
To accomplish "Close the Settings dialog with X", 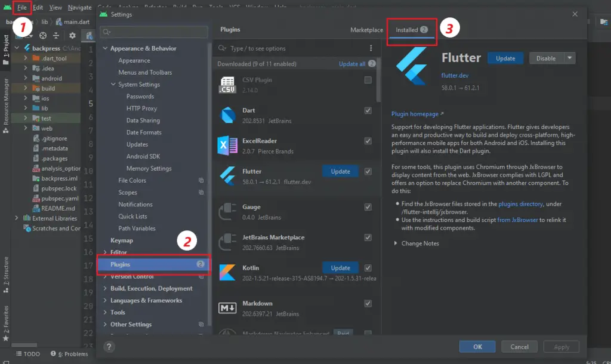I will point(575,14).
